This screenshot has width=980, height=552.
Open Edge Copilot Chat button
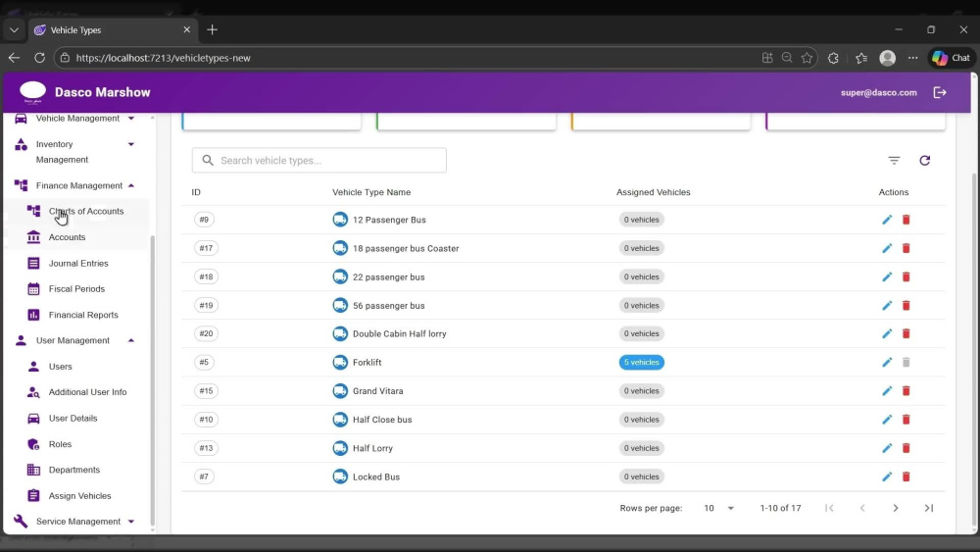(x=952, y=58)
